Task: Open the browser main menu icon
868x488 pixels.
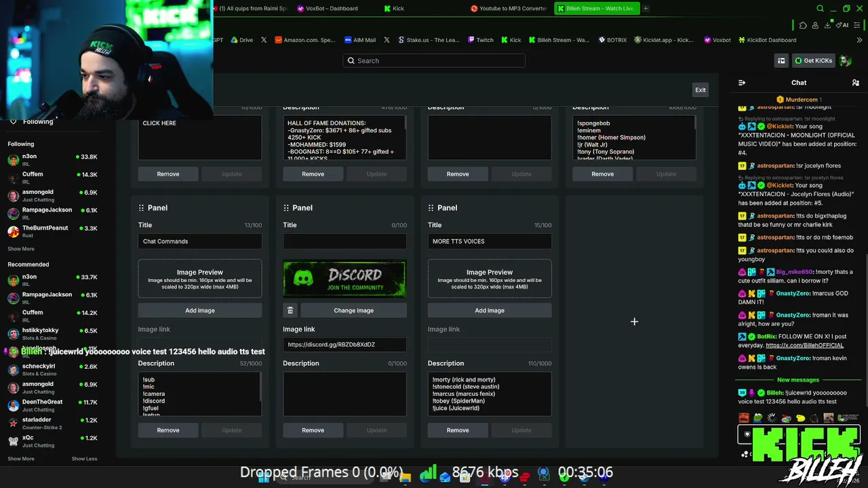Action: coord(858,25)
